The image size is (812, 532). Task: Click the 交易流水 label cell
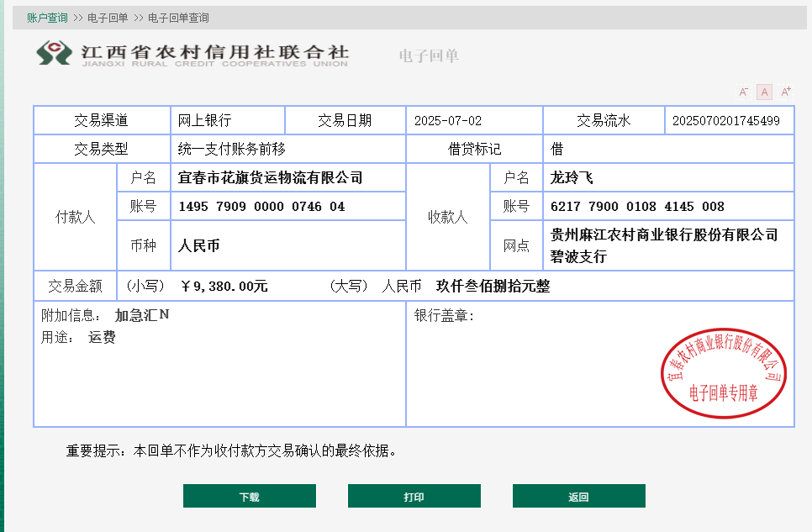click(604, 120)
